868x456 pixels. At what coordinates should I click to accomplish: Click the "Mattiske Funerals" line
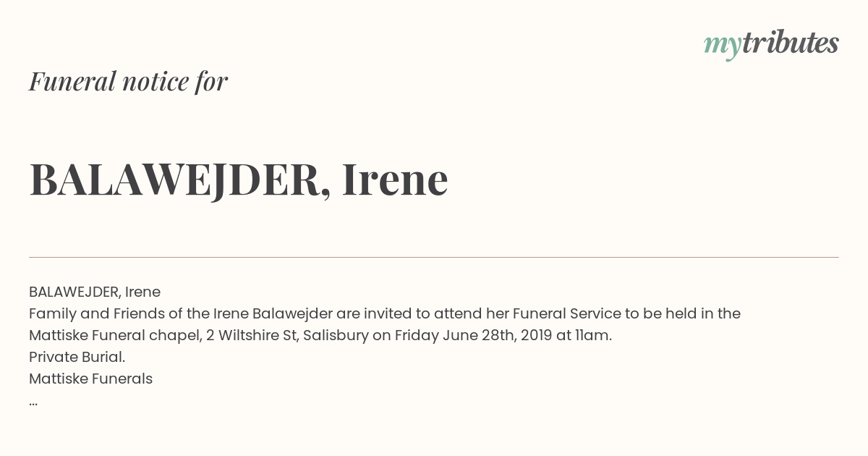tap(91, 379)
